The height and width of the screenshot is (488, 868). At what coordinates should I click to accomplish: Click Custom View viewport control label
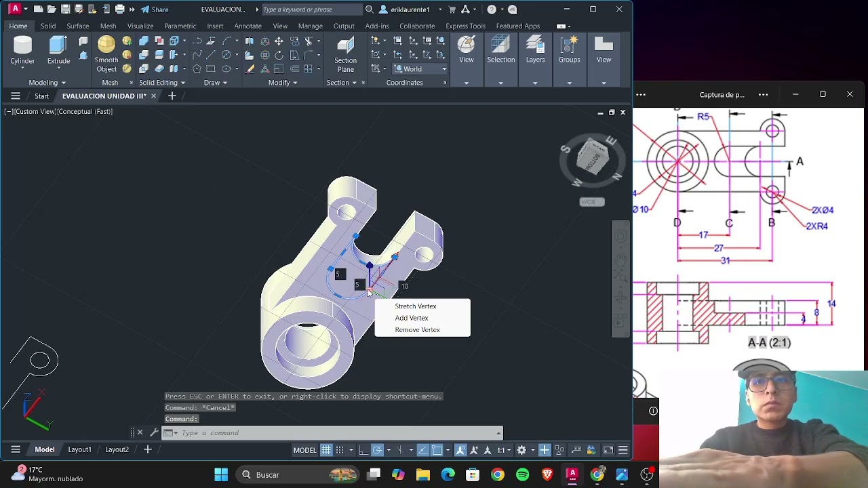tap(35, 111)
